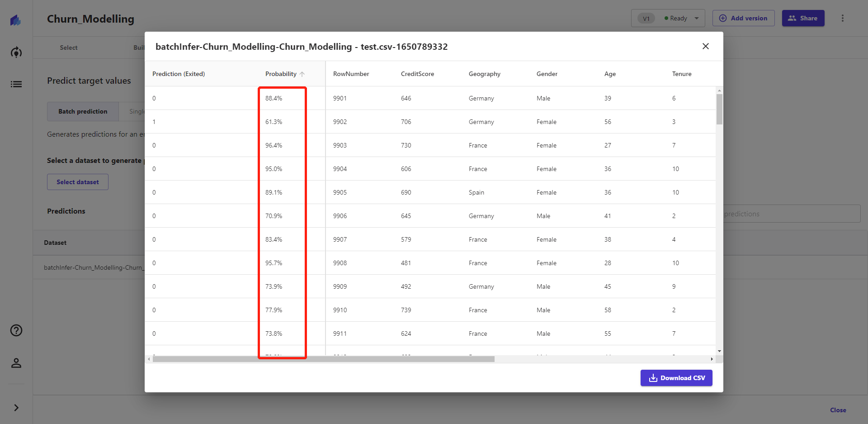Click the Select dataset button
The image size is (868, 424).
pos(78,182)
